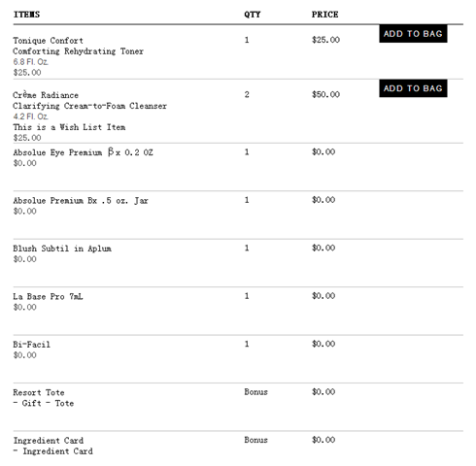The image size is (476, 466).
Task: Add Tonique Confort toner to bag
Action: click(x=413, y=34)
